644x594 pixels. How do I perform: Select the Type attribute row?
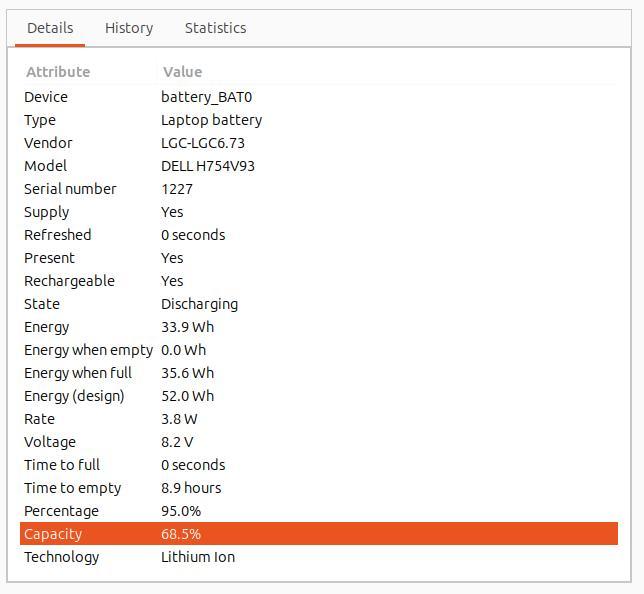pos(319,120)
